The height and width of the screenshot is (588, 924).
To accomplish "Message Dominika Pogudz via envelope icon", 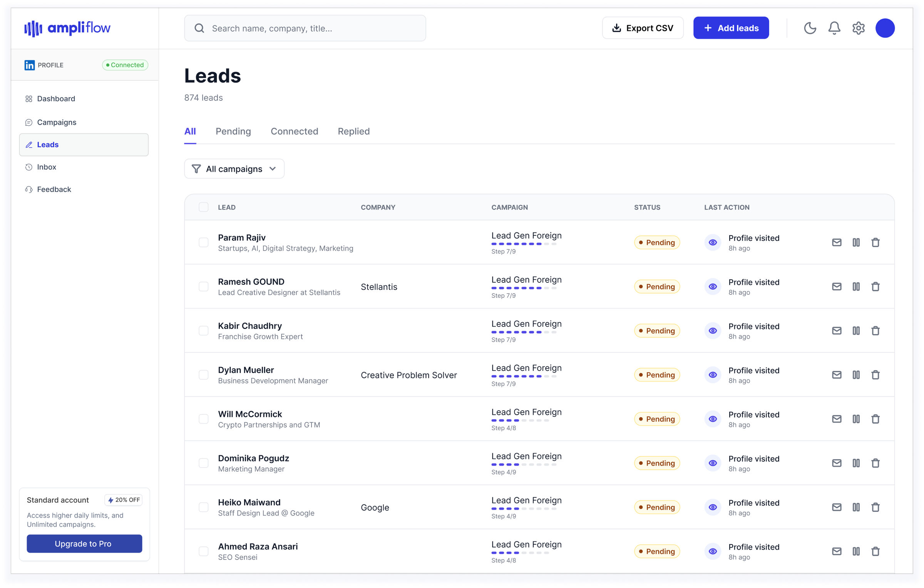I will [x=837, y=463].
